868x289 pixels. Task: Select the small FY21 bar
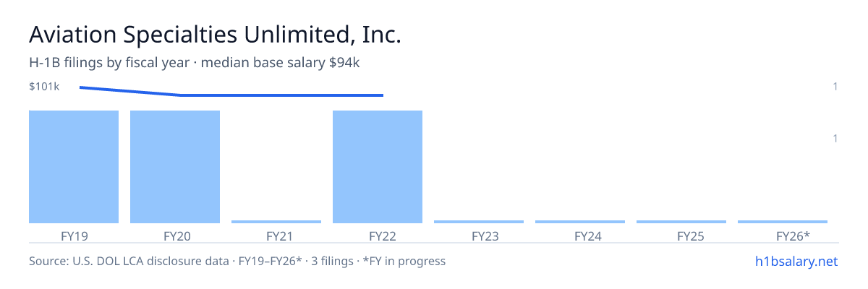pyautogui.click(x=276, y=222)
